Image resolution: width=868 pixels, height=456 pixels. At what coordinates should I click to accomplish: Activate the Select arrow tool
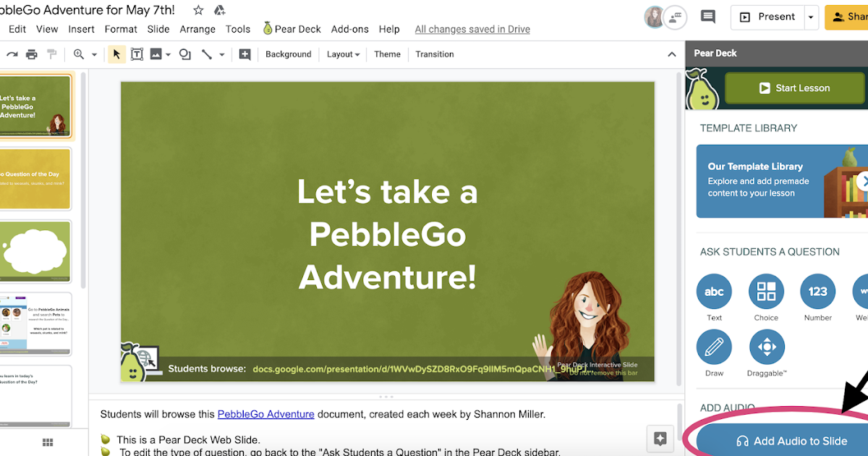point(116,54)
